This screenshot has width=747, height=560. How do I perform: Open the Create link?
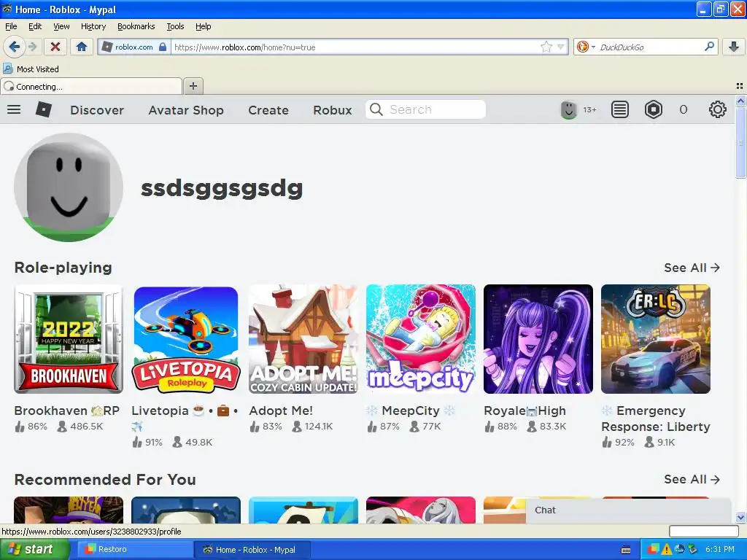(x=268, y=110)
